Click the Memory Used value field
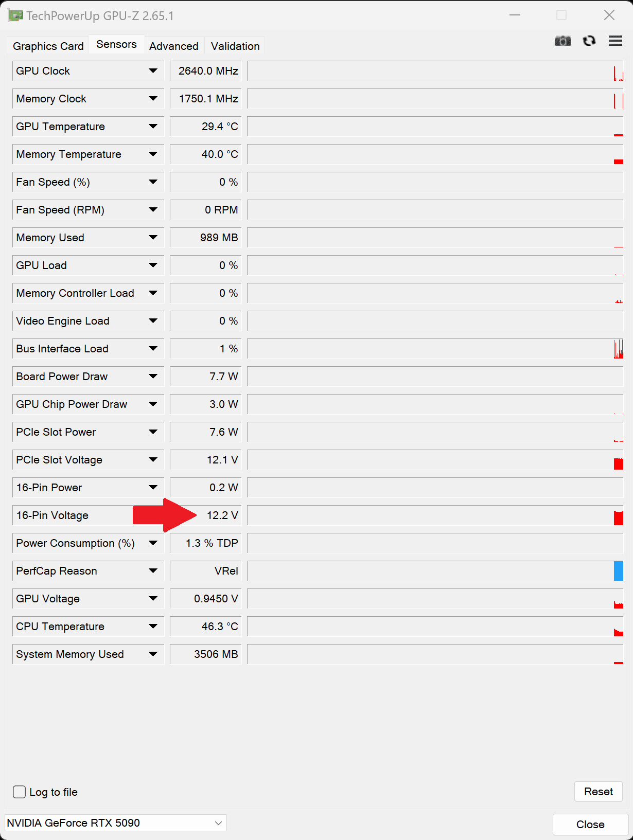633x840 pixels. pyautogui.click(x=206, y=238)
